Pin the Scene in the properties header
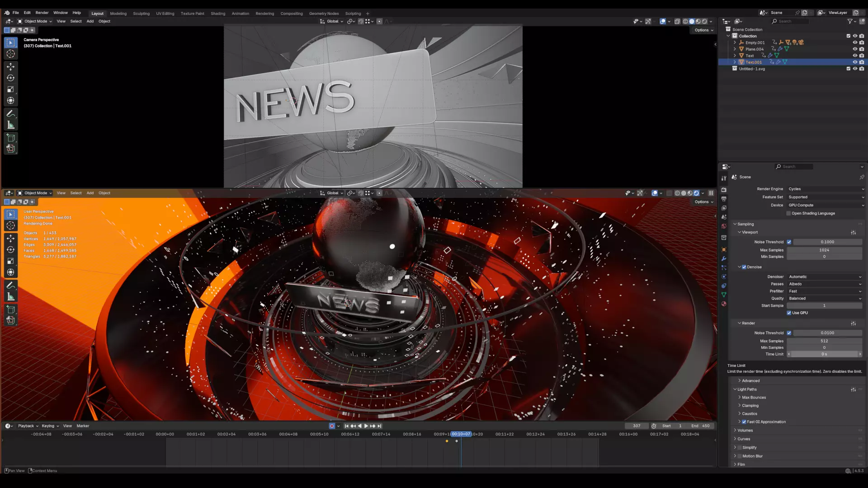Image resolution: width=868 pixels, height=488 pixels. pos(862,177)
